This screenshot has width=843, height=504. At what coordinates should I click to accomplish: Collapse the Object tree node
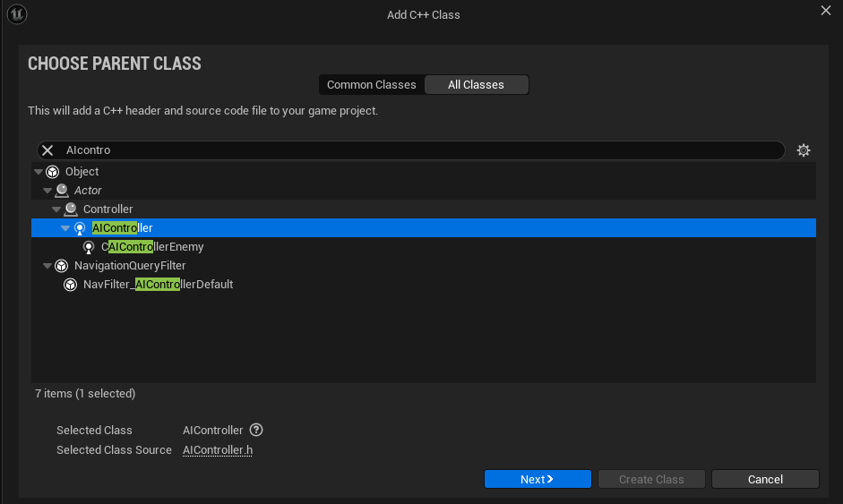tap(39, 172)
